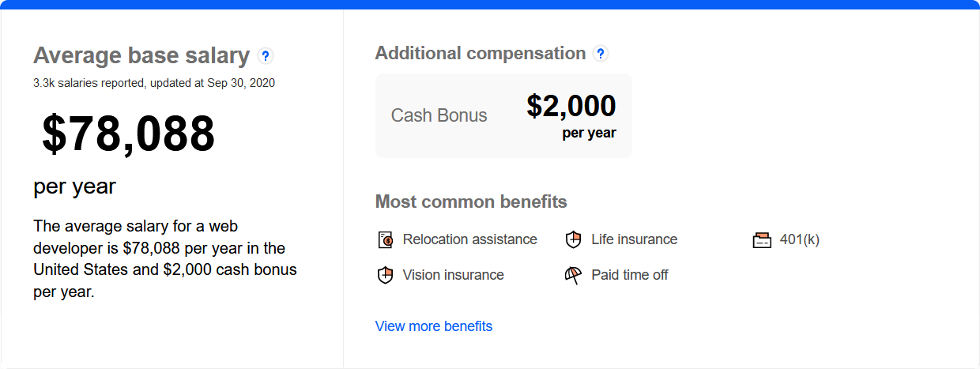Click the Cash Bonus label in the card
Viewport: 980px width, 369px height.
click(439, 115)
